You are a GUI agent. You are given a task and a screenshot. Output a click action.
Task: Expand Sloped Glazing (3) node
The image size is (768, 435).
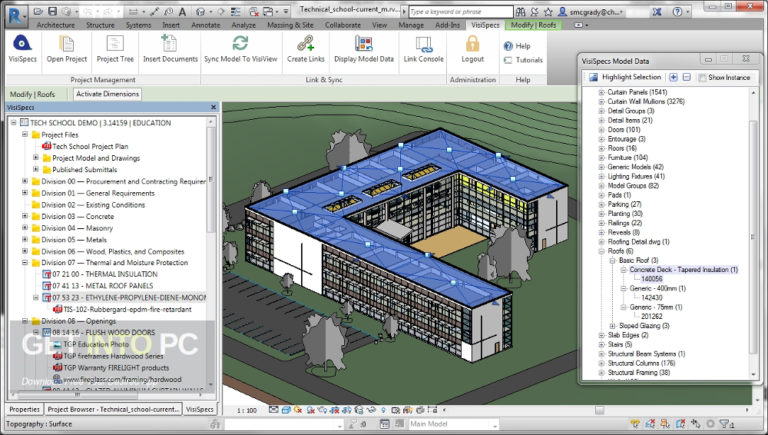pyautogui.click(x=612, y=326)
